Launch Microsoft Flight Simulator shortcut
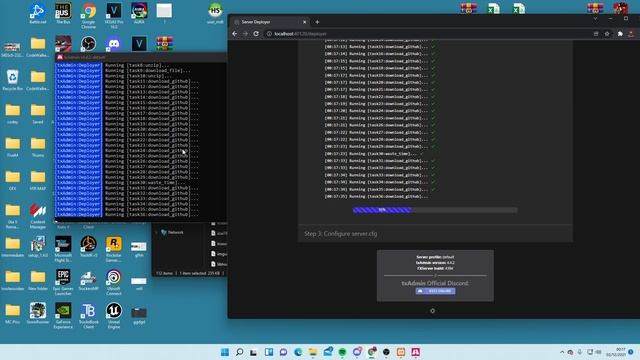This screenshot has width=640, height=360. (x=63, y=249)
